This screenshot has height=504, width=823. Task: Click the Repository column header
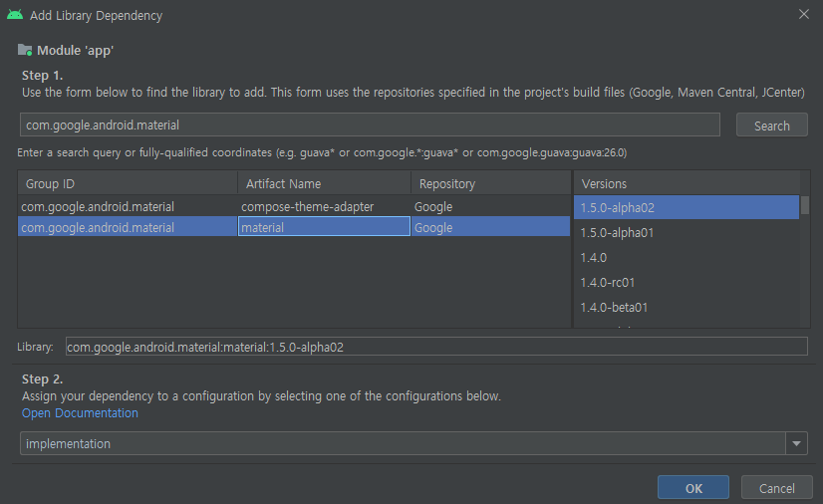click(491, 183)
